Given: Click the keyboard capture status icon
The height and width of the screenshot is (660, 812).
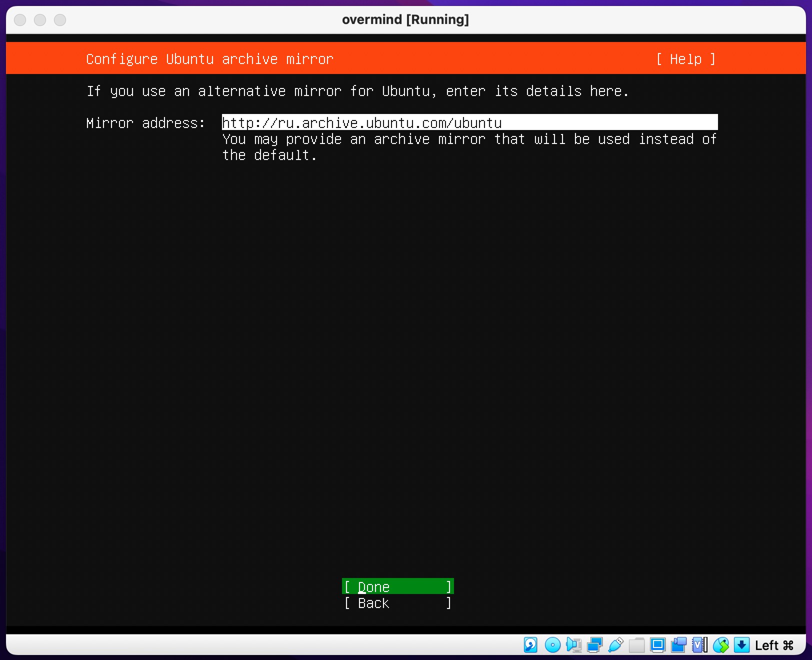Looking at the screenshot, I should click(743, 645).
